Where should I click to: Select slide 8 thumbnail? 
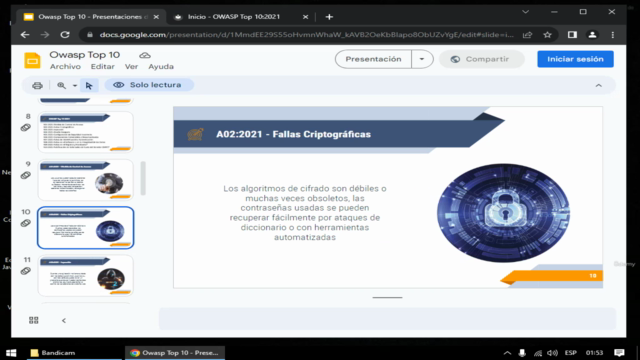pos(86,132)
